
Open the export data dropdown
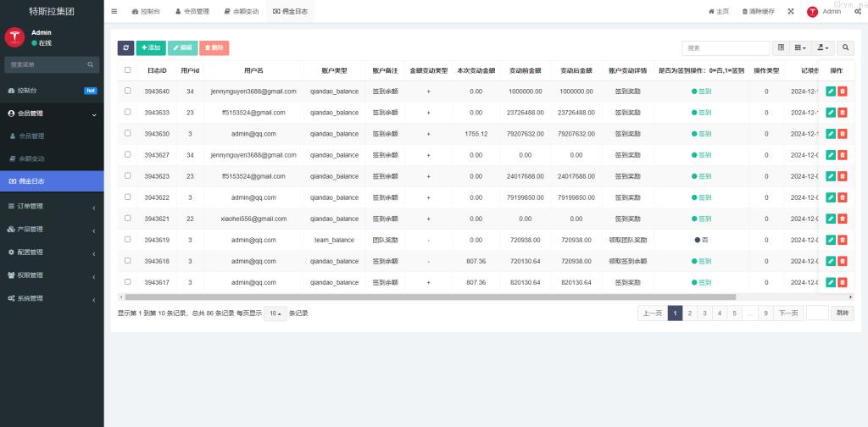click(823, 48)
